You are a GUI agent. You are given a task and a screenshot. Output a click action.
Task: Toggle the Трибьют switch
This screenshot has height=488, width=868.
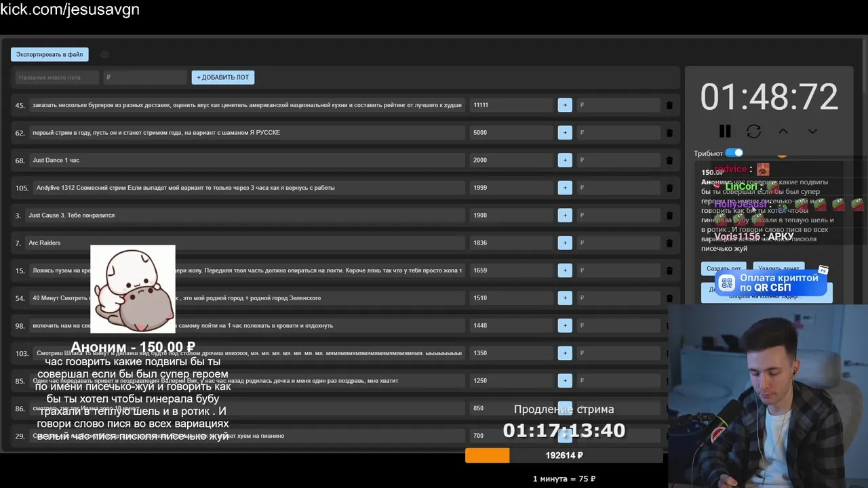coord(734,153)
